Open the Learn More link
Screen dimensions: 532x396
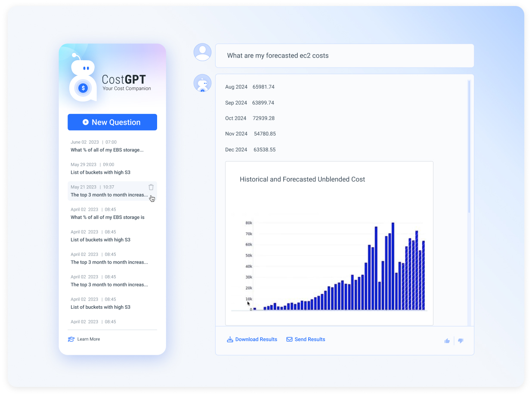pyautogui.click(x=88, y=339)
